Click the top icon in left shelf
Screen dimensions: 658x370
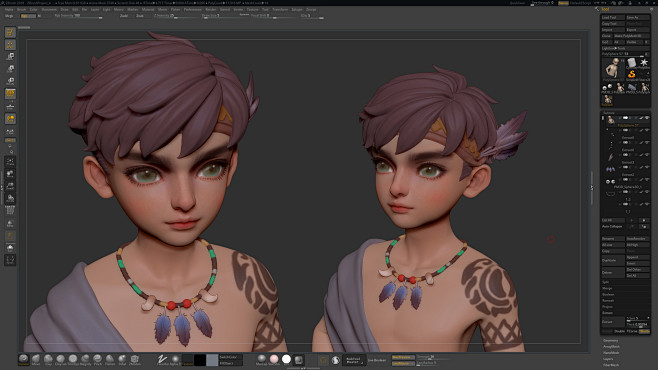click(x=10, y=32)
